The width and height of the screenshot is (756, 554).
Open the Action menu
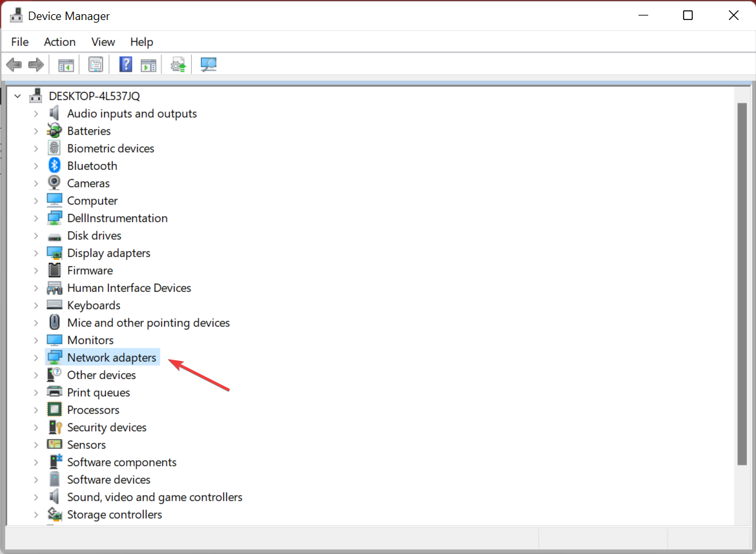click(60, 42)
